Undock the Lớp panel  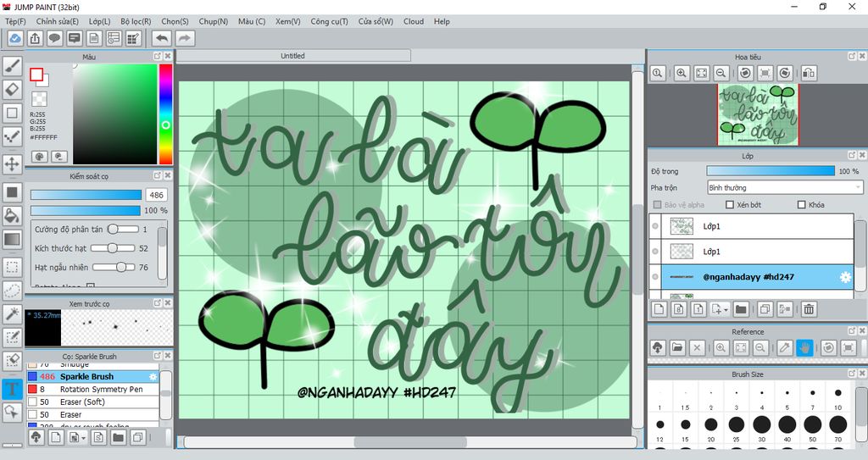coord(851,156)
